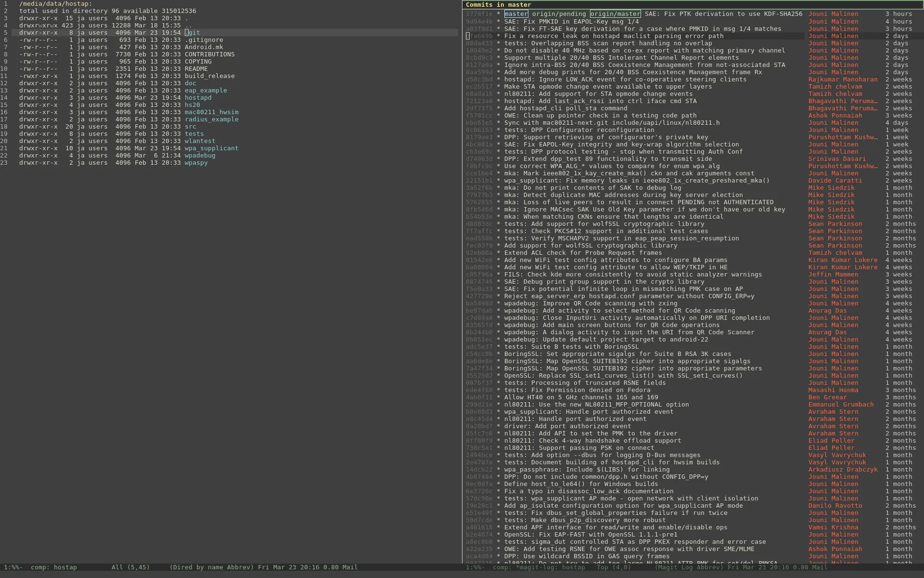The image size is (924, 578).
Task: Open the build_release file
Action: (x=209, y=76)
